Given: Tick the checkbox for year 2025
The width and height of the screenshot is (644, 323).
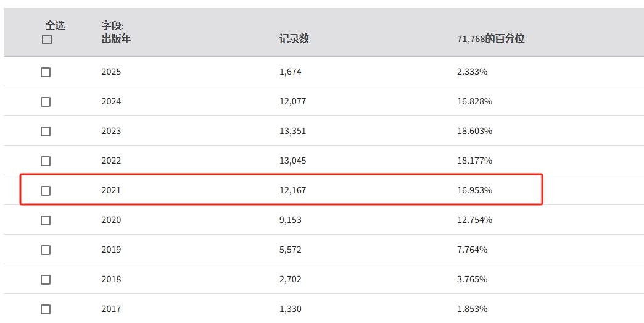Looking at the screenshot, I should pos(46,72).
